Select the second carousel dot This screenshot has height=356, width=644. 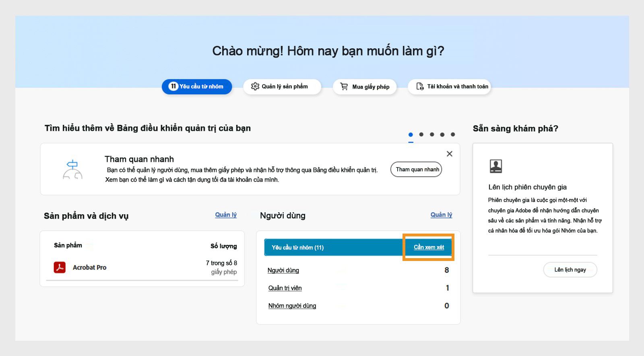(421, 135)
